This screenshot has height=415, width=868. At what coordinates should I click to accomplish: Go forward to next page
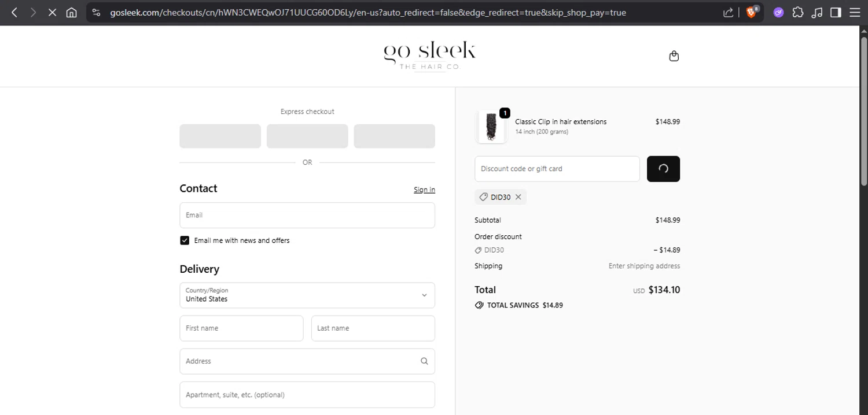33,12
